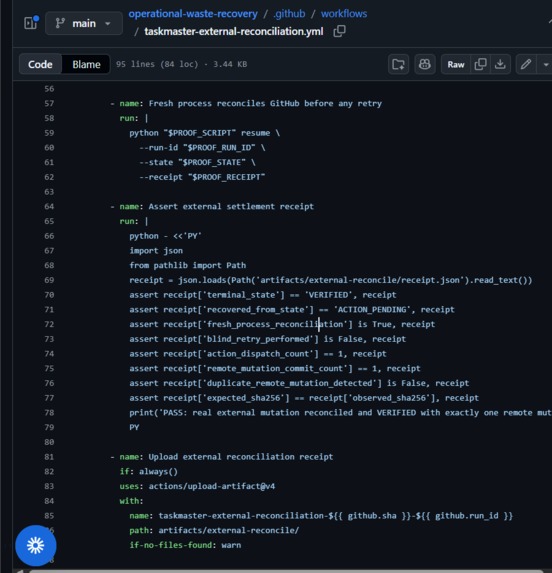This screenshot has height=573, width=552.
Task: Open Copilot icon button in file toolbar
Action: point(425,64)
